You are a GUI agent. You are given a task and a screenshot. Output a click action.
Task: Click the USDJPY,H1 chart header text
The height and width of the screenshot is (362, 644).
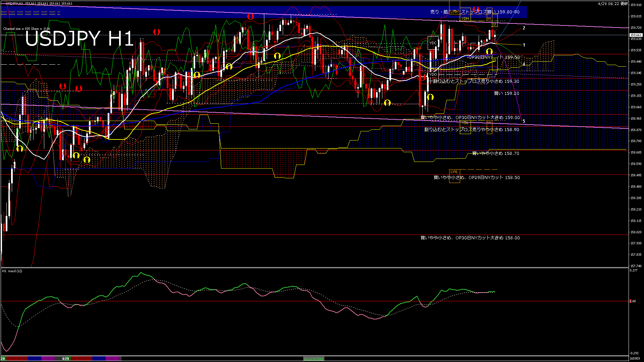15,4
